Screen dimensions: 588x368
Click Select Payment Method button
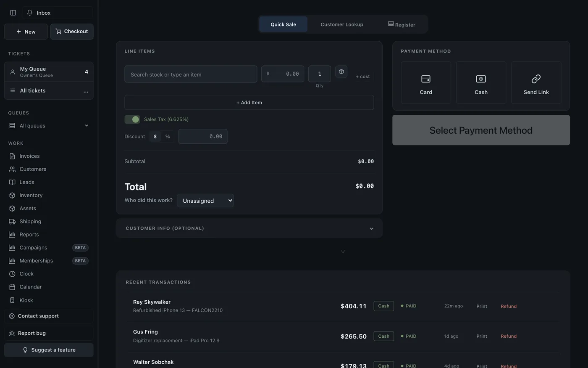pyautogui.click(x=481, y=130)
